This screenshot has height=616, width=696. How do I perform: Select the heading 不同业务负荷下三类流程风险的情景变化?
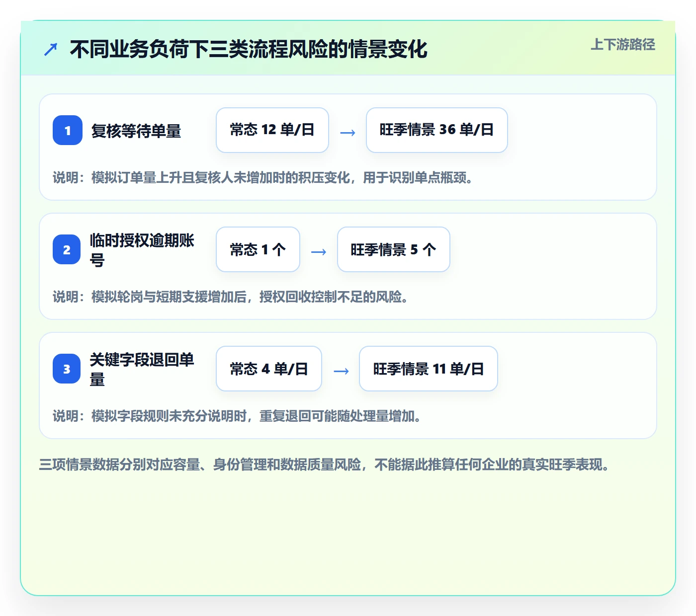coord(249,49)
